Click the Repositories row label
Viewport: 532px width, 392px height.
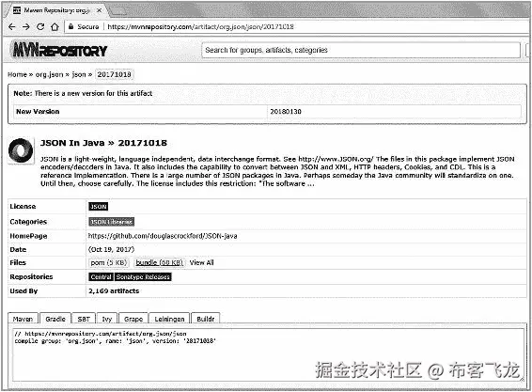[31, 277]
